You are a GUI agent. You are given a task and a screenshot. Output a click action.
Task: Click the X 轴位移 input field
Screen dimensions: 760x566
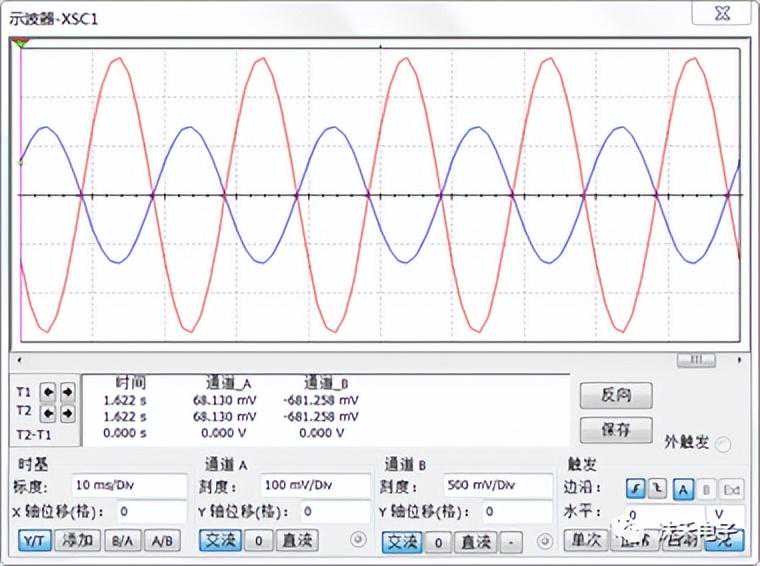pyautogui.click(x=151, y=512)
